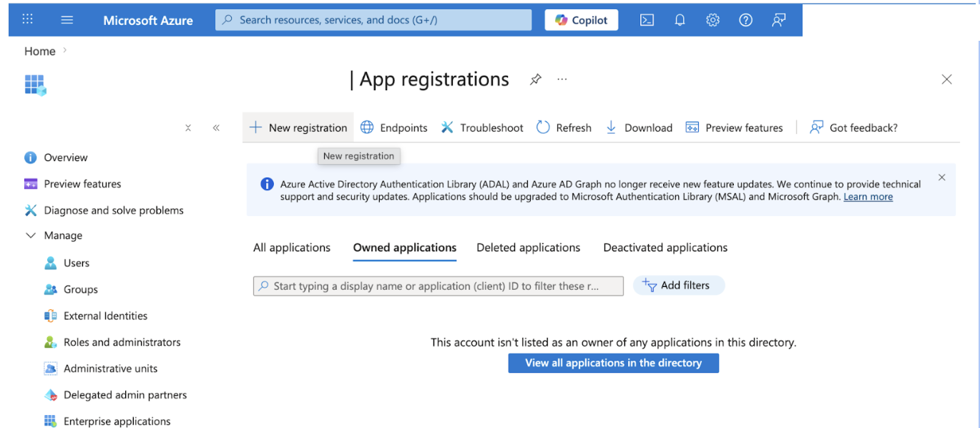Image resolution: width=980 pixels, height=428 pixels.
Task: Open Administrative units
Action: click(110, 369)
